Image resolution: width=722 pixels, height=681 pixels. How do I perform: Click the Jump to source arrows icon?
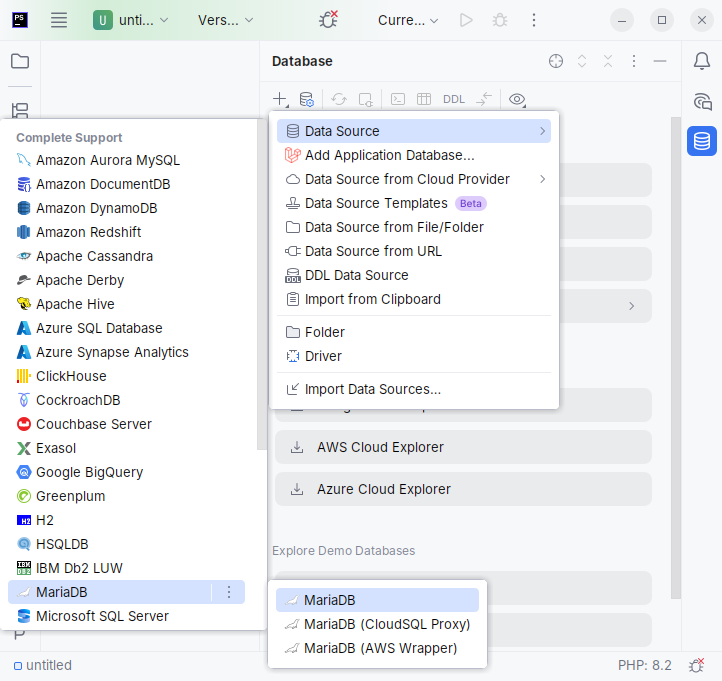click(484, 99)
